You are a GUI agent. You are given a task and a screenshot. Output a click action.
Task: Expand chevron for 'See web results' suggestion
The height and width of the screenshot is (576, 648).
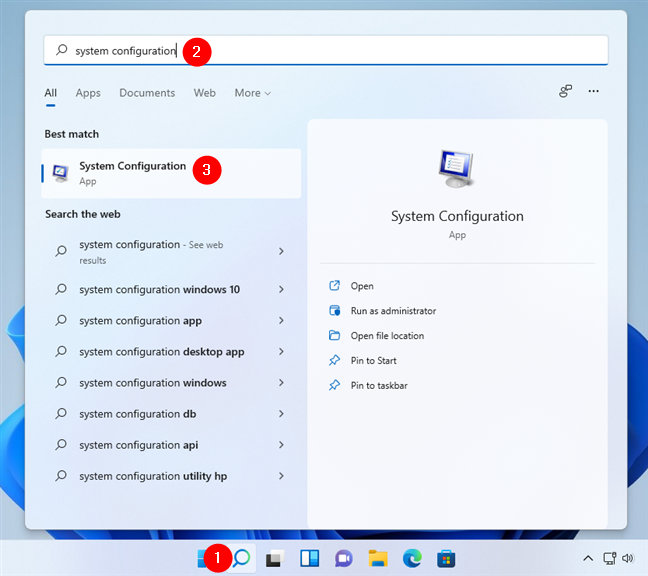281,251
